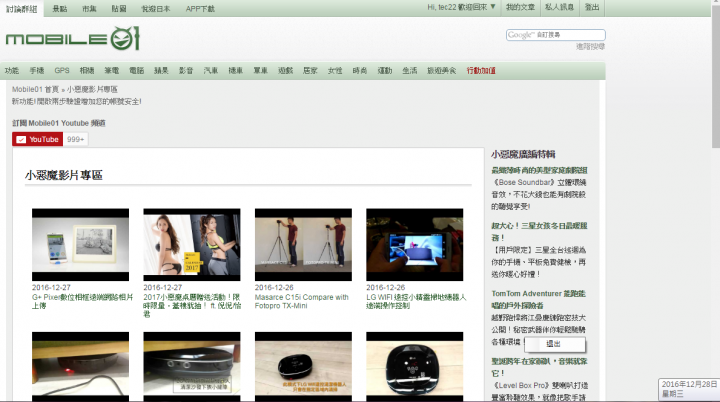Open the LG robot vacuum top-view thumbnail
The width and height of the screenshot is (720, 402).
(x=415, y=367)
